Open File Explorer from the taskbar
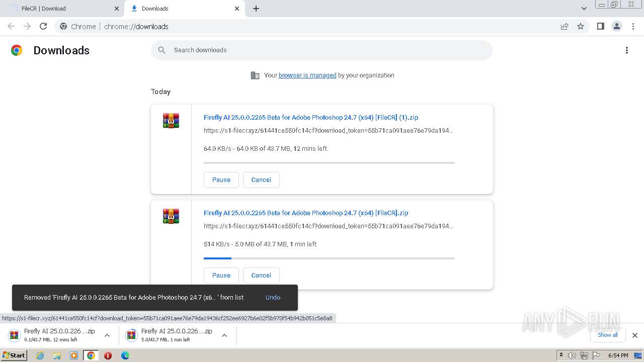The width and height of the screenshot is (644, 362). tap(57, 355)
